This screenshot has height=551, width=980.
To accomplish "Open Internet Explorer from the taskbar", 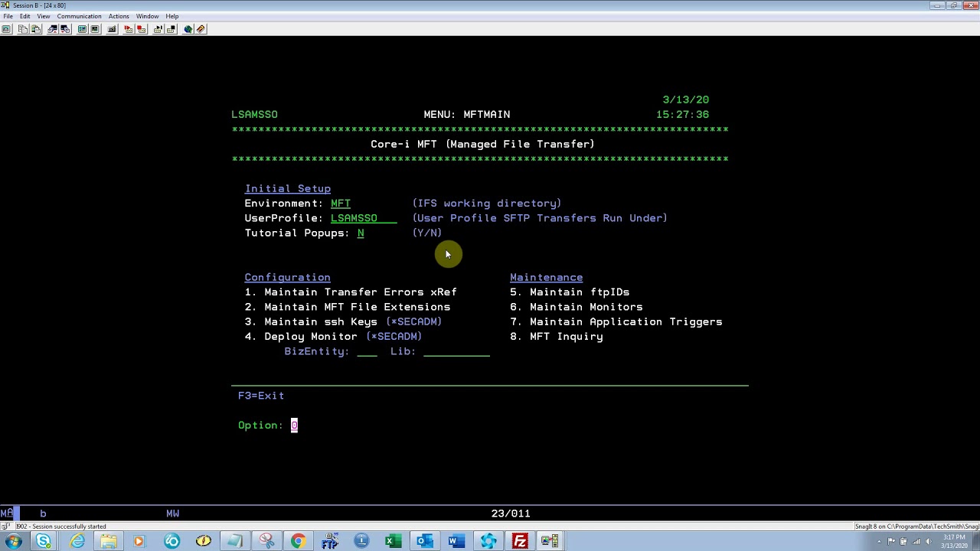I will pyautogui.click(x=77, y=542).
